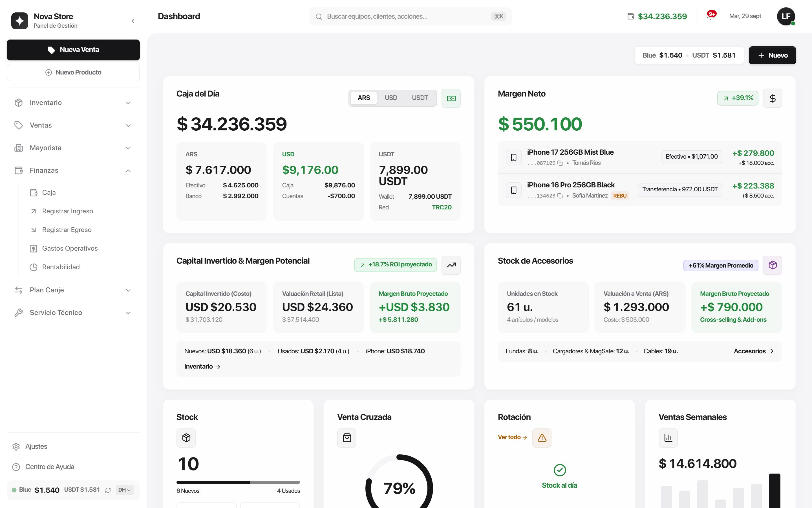Screen dimensions: 812x508
Task: Click Ver todo in Rotación card
Action: (x=512, y=437)
